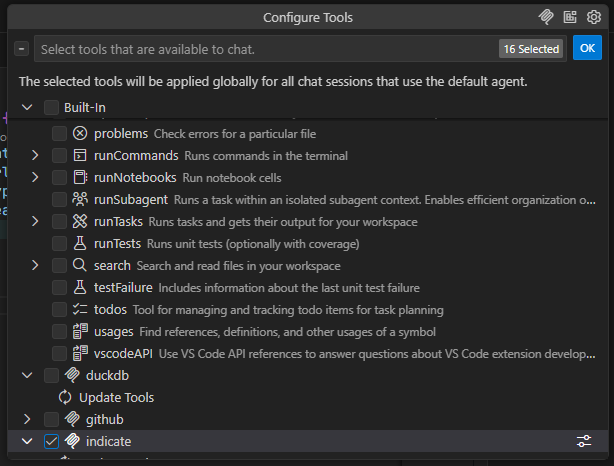Click the duckdb MCP server icon

click(72, 375)
